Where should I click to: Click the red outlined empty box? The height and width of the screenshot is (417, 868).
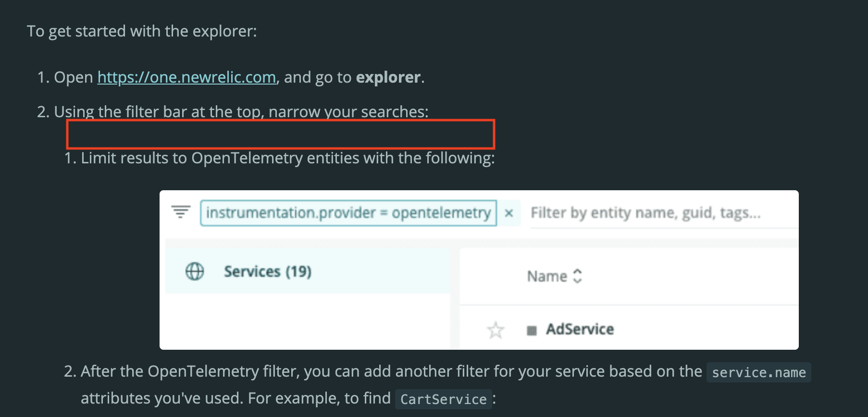281,134
